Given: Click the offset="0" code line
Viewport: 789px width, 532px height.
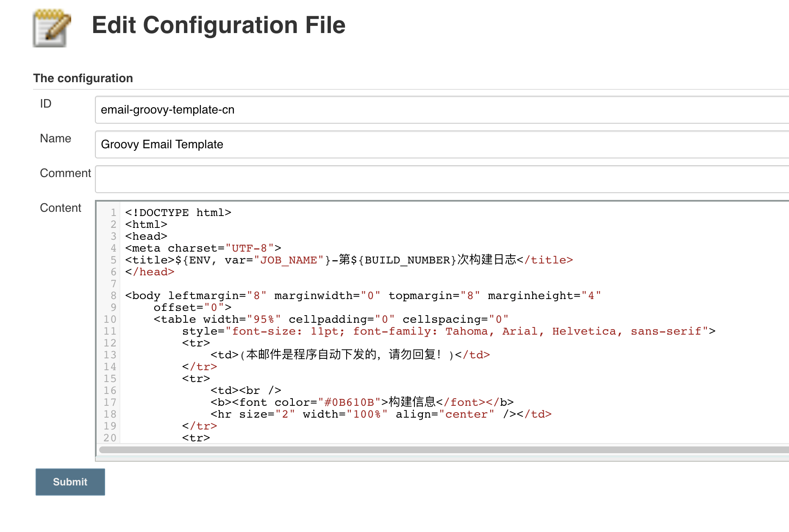Looking at the screenshot, I should click(192, 308).
